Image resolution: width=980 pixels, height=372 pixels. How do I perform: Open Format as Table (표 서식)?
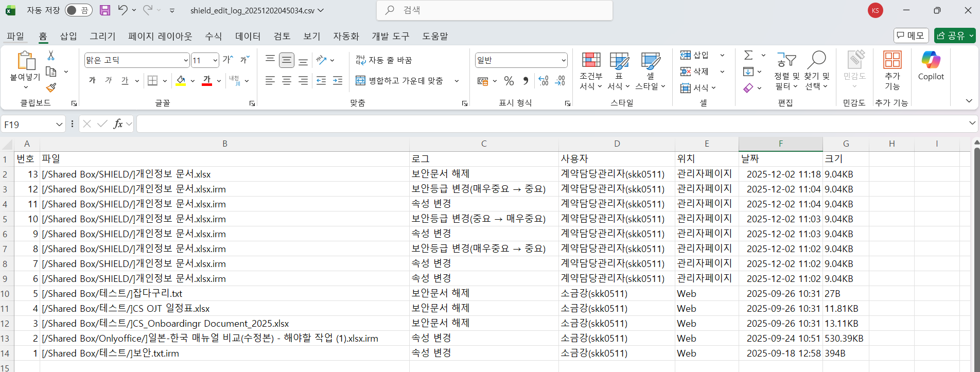[619, 70]
